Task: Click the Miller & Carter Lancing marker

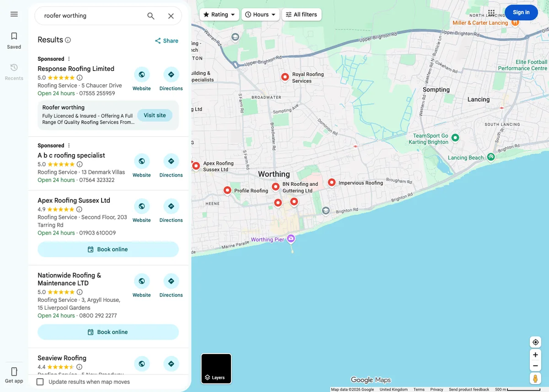Action: 515,22
